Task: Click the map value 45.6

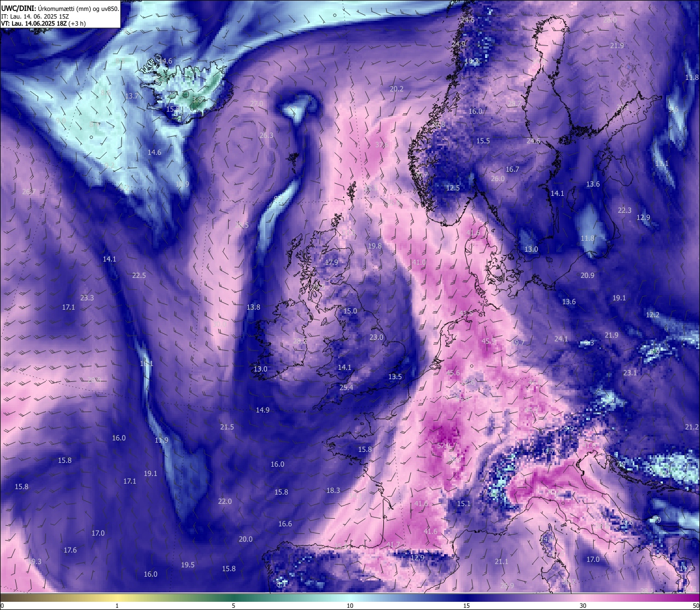Action: (453, 373)
